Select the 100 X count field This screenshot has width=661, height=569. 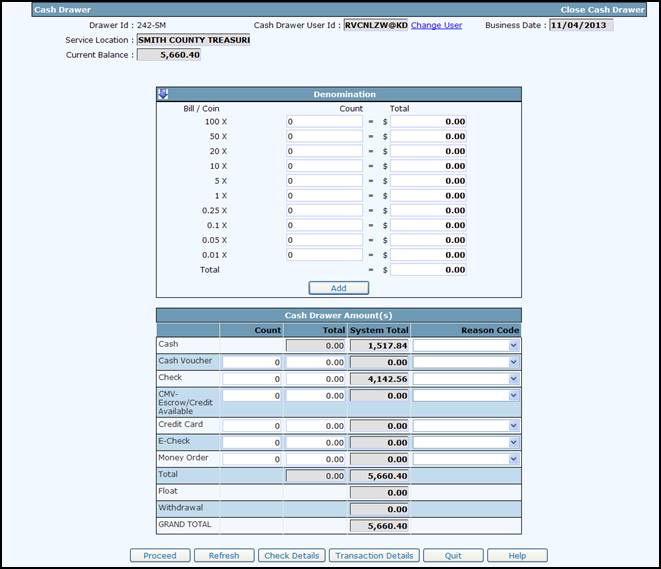coord(324,121)
